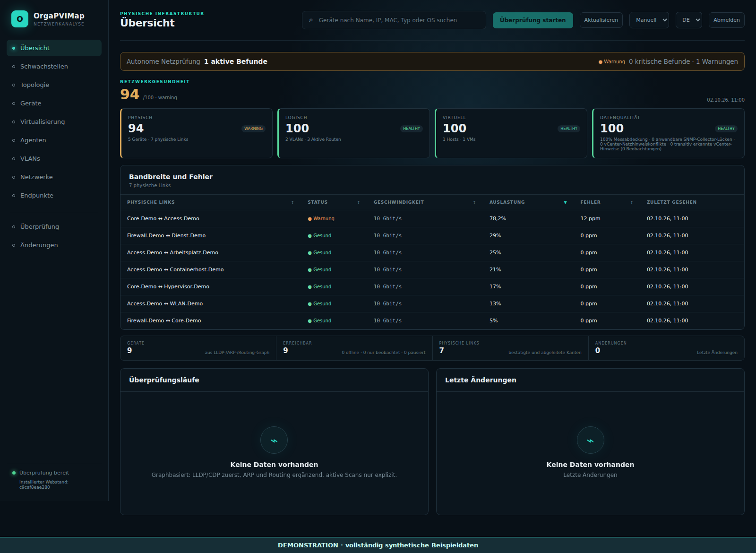
Task: Open the Agenten page
Action: [x=54, y=140]
